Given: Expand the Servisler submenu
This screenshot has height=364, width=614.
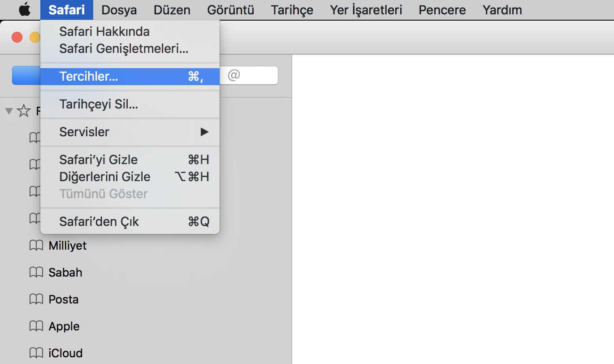Looking at the screenshot, I should pyautogui.click(x=130, y=132).
